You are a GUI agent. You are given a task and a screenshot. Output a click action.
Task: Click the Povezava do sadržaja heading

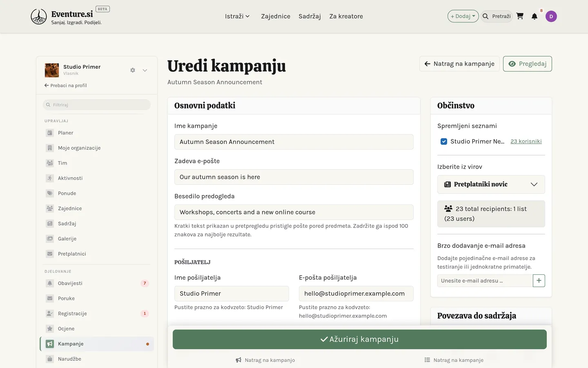tap(477, 316)
